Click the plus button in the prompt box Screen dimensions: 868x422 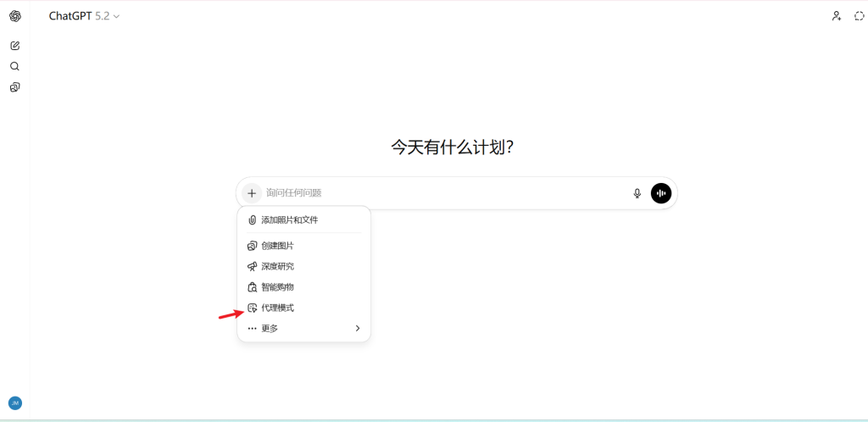click(x=252, y=193)
